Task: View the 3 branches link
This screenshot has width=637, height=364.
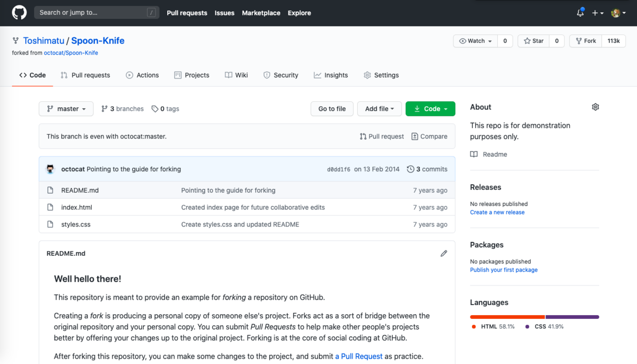Action: click(123, 109)
